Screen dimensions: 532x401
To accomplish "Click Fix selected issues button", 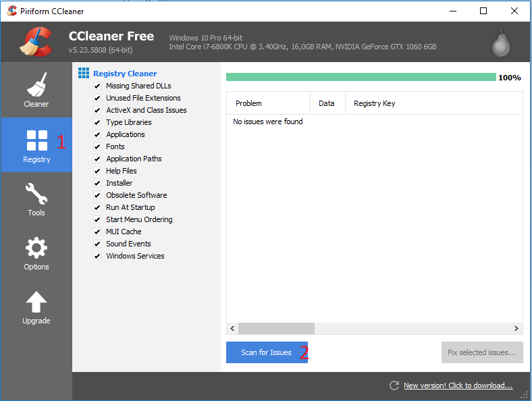I will coord(482,352).
